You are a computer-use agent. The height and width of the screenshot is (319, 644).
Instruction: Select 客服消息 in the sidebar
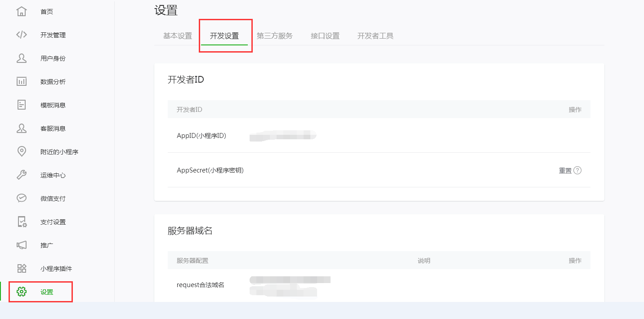pos(53,128)
